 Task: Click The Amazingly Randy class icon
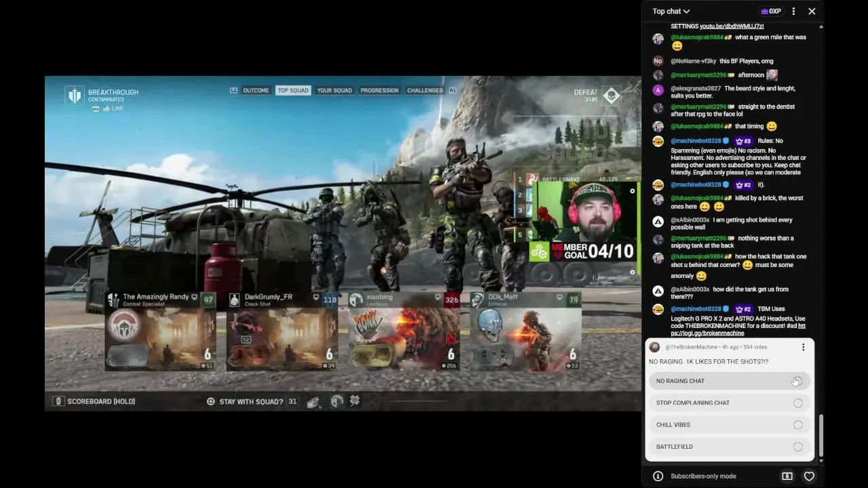pos(113,300)
